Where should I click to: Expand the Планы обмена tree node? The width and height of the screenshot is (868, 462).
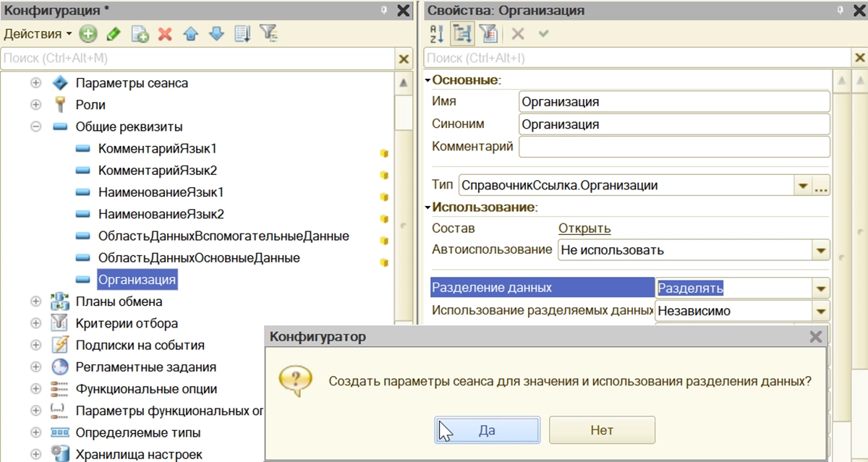click(35, 301)
